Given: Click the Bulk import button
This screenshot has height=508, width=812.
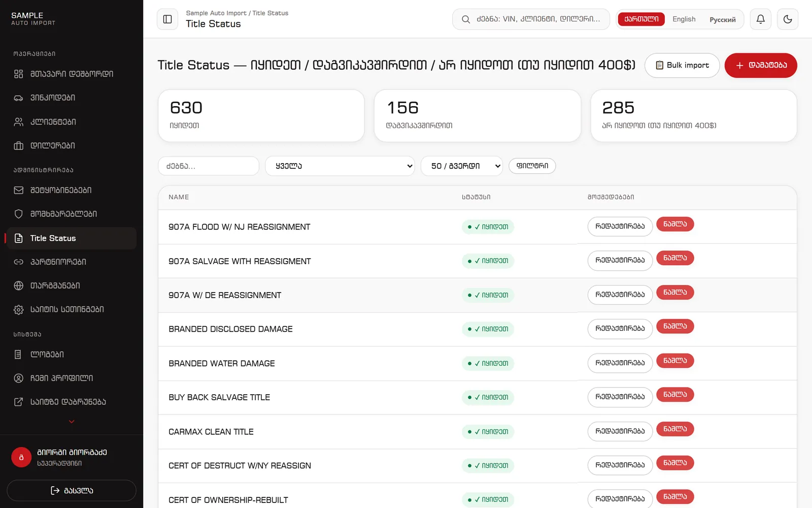Looking at the screenshot, I should [x=682, y=66].
